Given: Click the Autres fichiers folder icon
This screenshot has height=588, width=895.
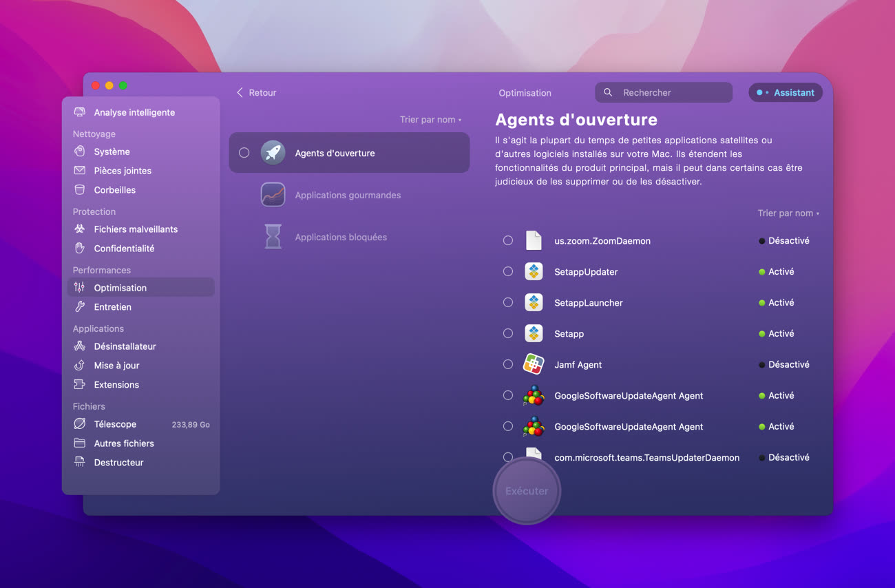Looking at the screenshot, I should coord(80,443).
